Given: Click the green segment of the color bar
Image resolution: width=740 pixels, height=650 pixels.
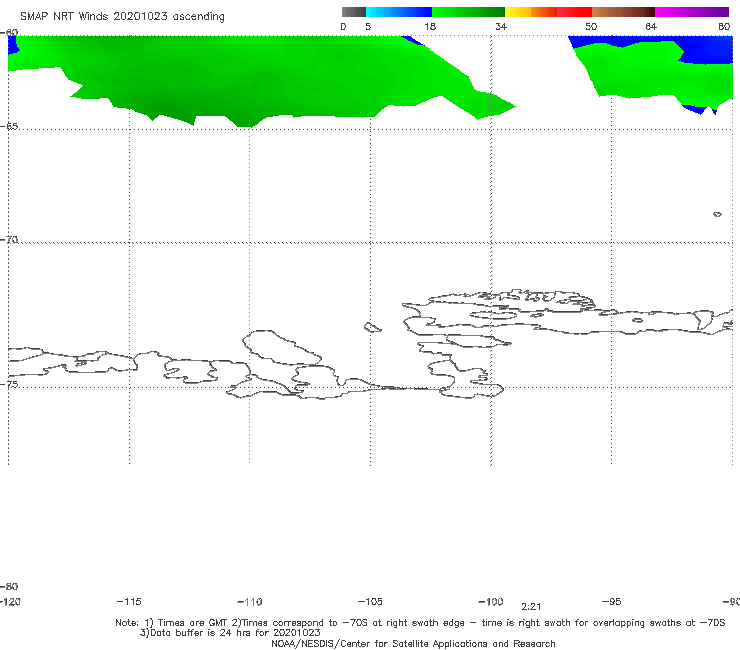Looking at the screenshot, I should point(468,12).
